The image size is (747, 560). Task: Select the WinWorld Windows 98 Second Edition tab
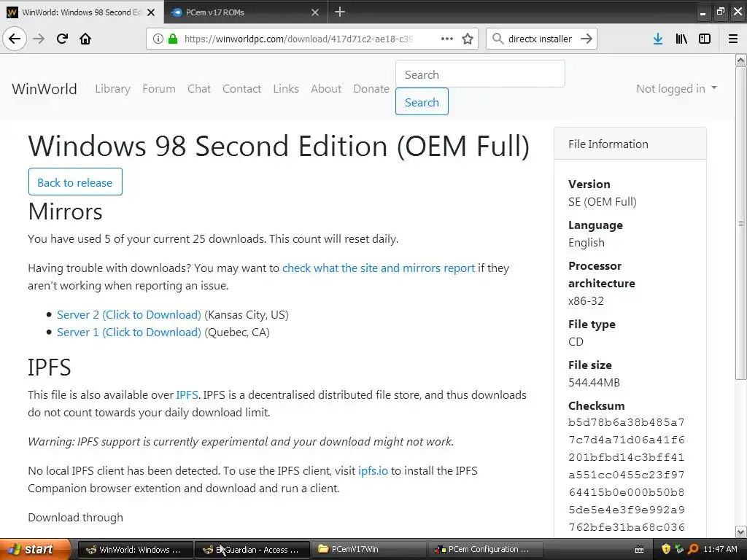coord(82,12)
